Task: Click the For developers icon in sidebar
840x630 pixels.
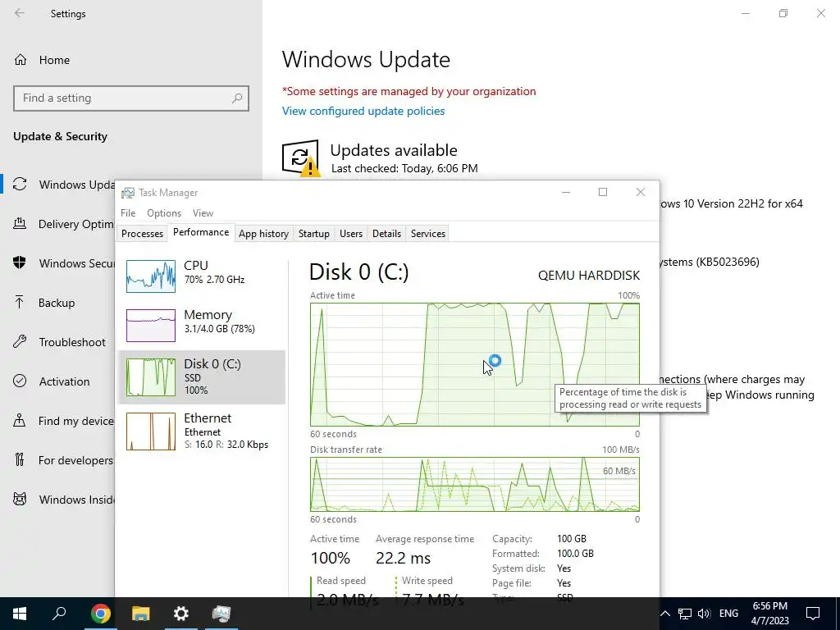Action: (x=20, y=459)
